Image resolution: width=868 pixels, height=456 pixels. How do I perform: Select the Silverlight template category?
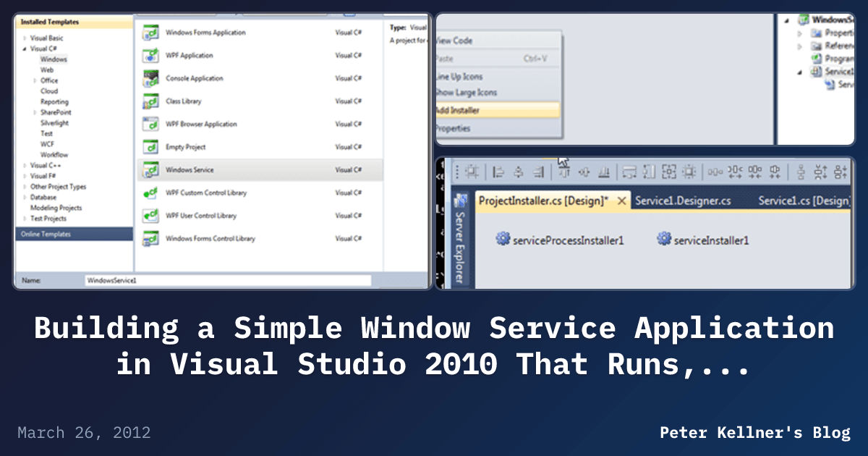pos(54,123)
